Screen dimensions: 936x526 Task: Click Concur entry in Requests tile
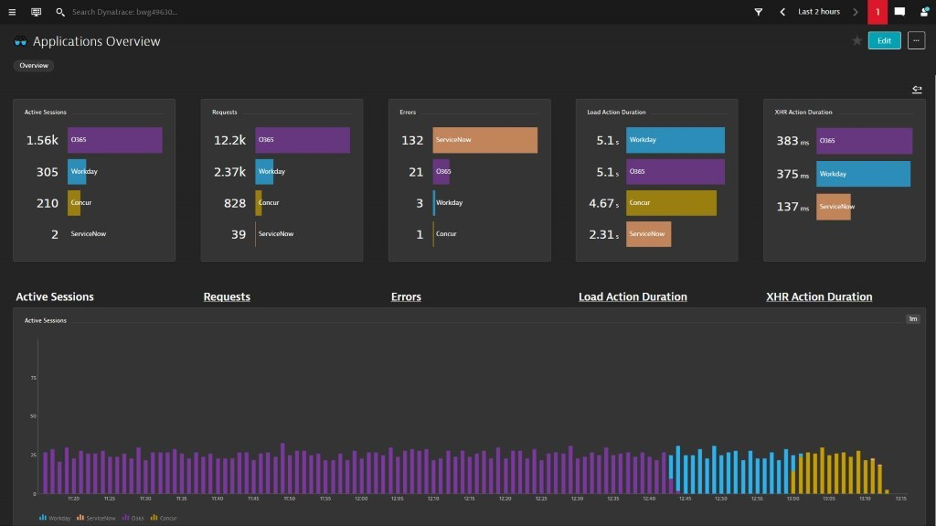click(x=268, y=202)
